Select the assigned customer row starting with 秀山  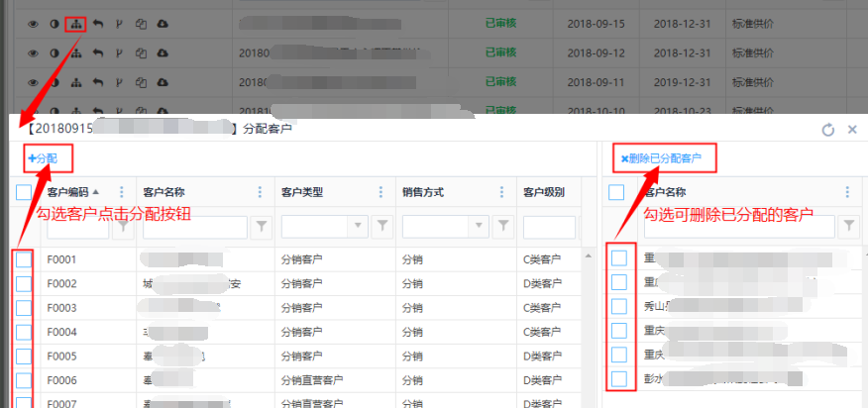[618, 306]
